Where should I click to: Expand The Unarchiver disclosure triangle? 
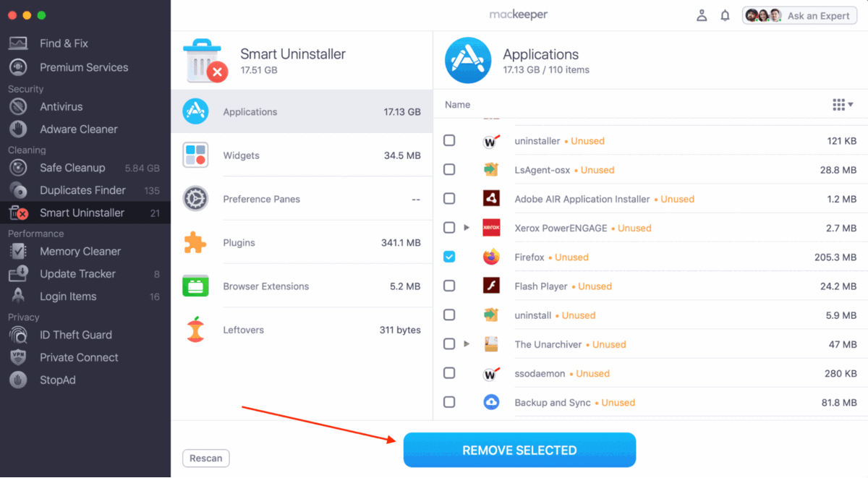pos(467,344)
